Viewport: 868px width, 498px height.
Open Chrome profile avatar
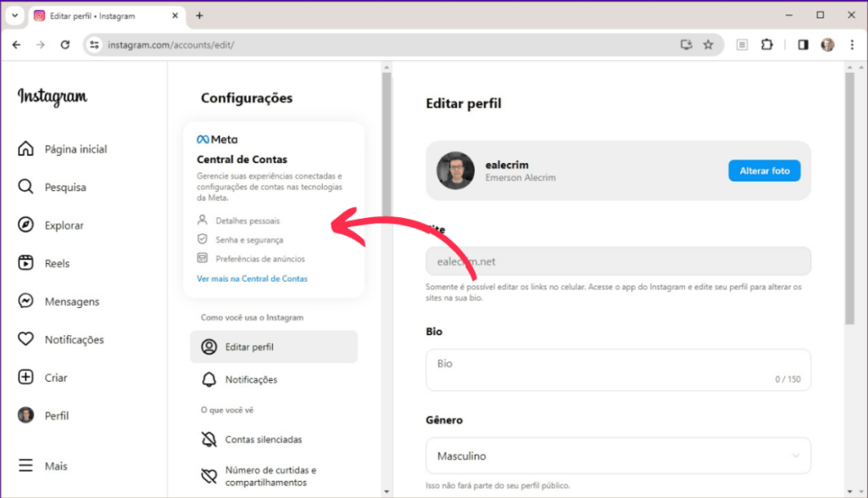point(827,45)
